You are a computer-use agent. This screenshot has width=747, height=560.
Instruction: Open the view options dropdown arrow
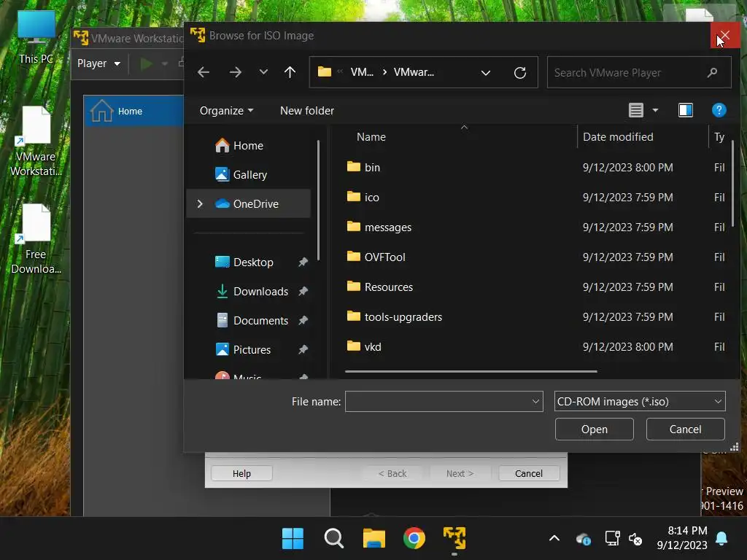pos(655,111)
